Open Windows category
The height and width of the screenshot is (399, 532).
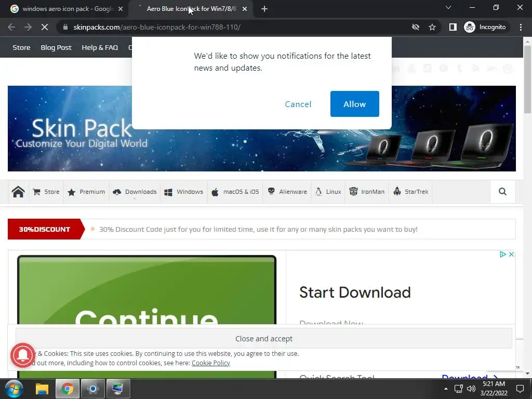pos(183,192)
